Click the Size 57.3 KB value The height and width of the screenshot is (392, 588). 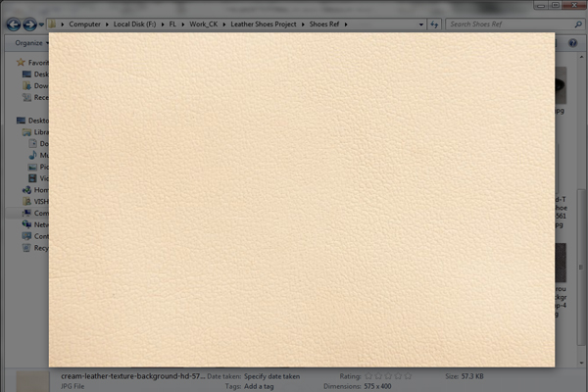[472, 376]
